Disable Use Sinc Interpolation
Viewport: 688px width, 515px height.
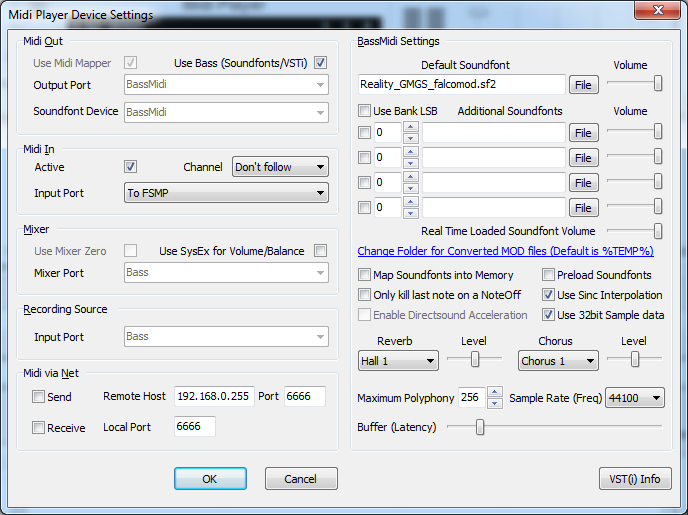[548, 294]
